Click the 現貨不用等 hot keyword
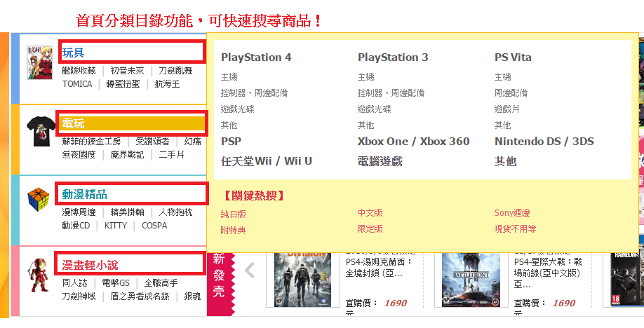Viewport: 644px width, 328px height. click(x=515, y=228)
